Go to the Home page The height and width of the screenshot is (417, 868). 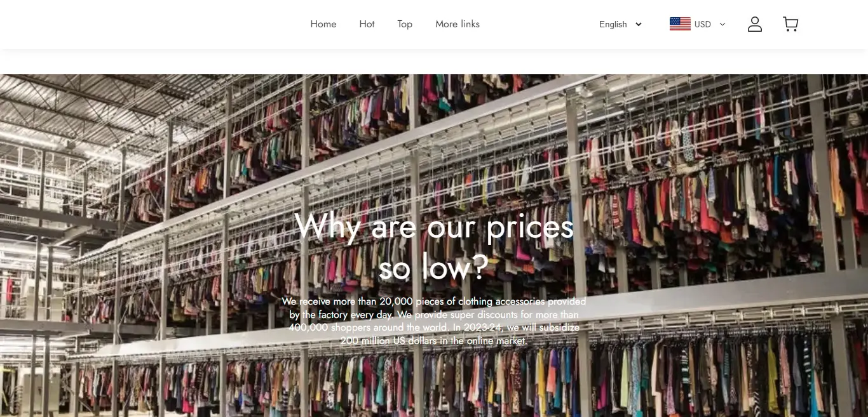[323, 24]
